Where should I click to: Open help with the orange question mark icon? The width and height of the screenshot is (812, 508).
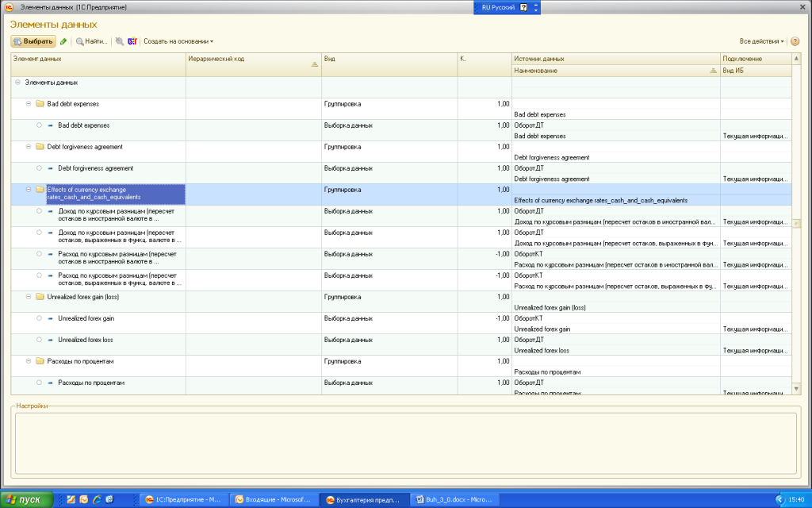795,41
